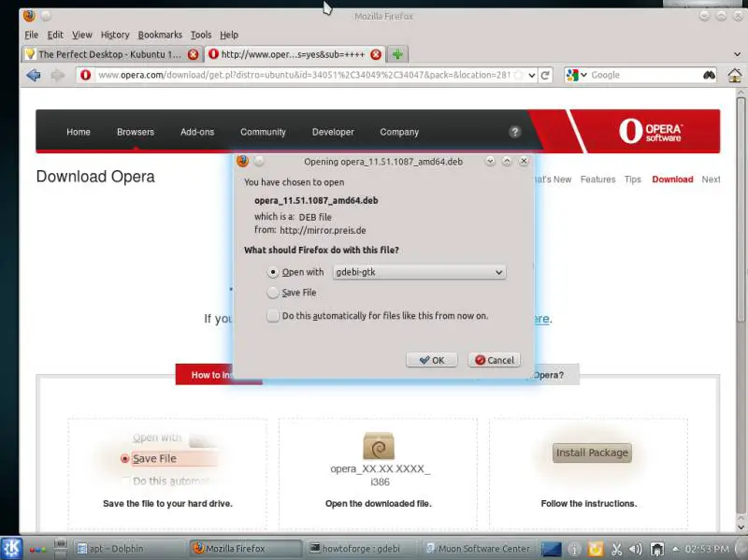The height and width of the screenshot is (560, 748).
Task: Click the Opera site icon in URL bar
Action: pos(85,75)
